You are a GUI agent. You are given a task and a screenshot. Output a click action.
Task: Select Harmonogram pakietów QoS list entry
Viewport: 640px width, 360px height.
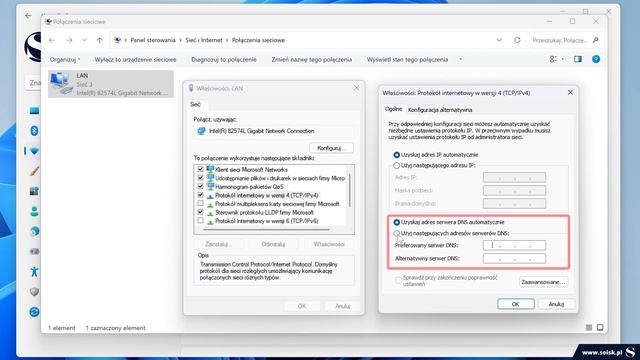tap(249, 187)
